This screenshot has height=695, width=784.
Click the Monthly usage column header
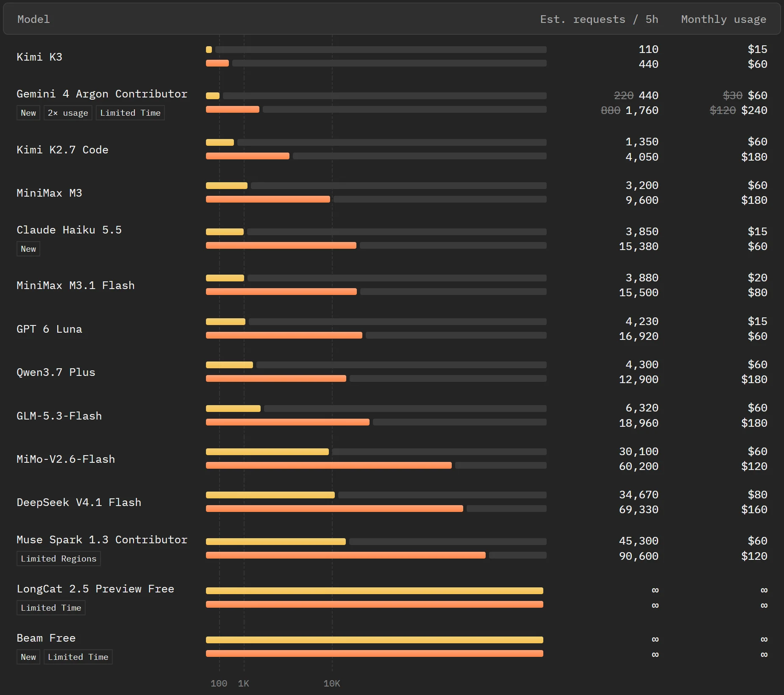723,19
